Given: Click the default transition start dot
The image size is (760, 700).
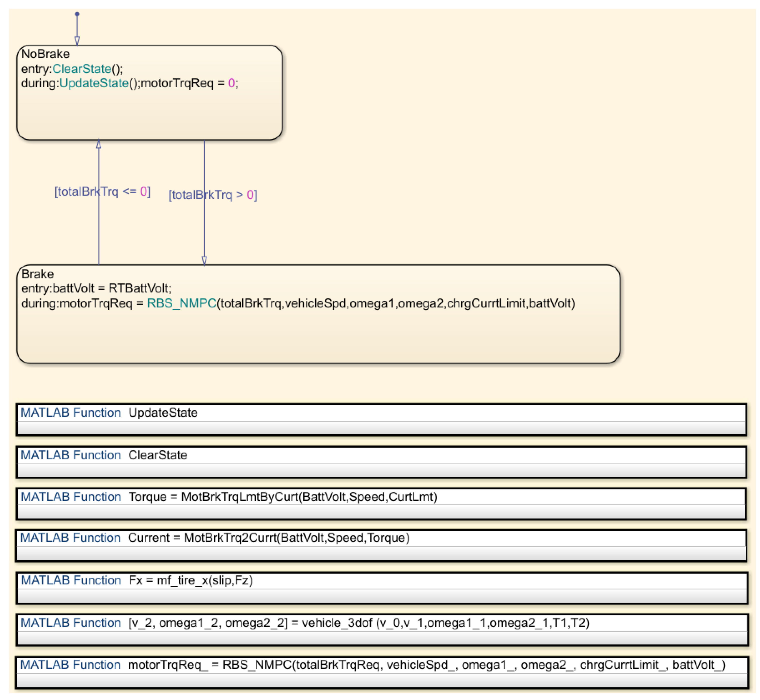Looking at the screenshot, I should point(77,14).
